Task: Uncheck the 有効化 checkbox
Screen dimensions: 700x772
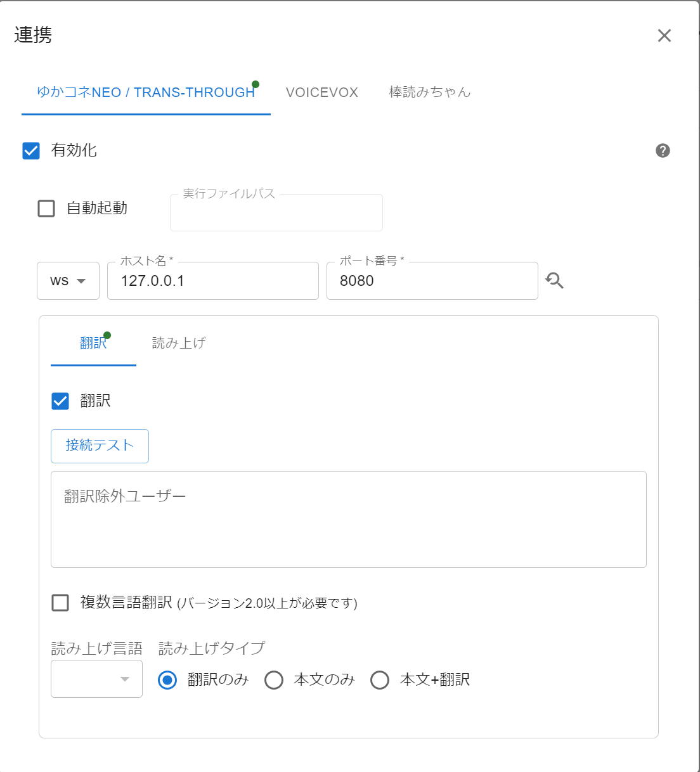Action: pos(31,151)
